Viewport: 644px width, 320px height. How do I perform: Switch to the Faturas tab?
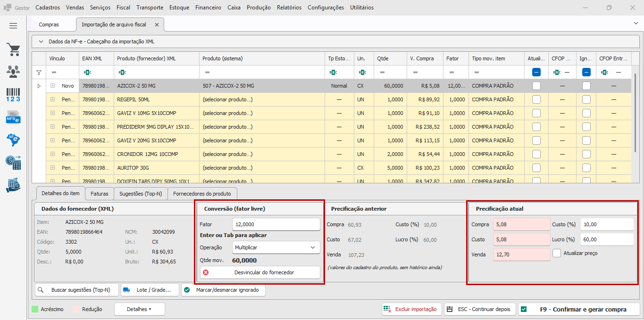(100, 193)
